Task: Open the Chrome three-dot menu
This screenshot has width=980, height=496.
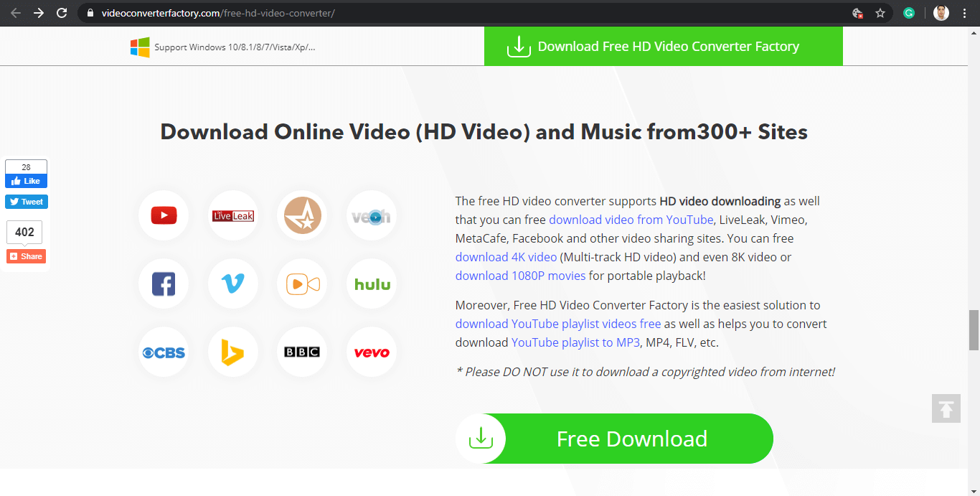Action: tap(964, 13)
